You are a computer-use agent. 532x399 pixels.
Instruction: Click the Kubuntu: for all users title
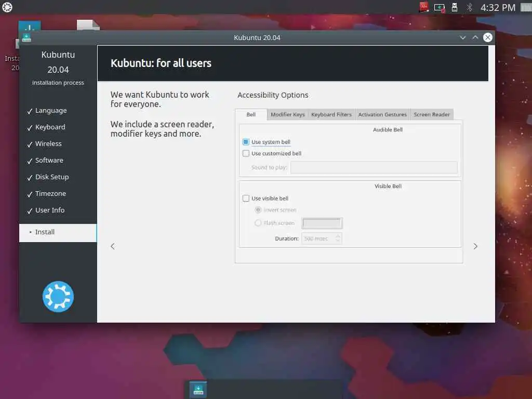point(161,63)
